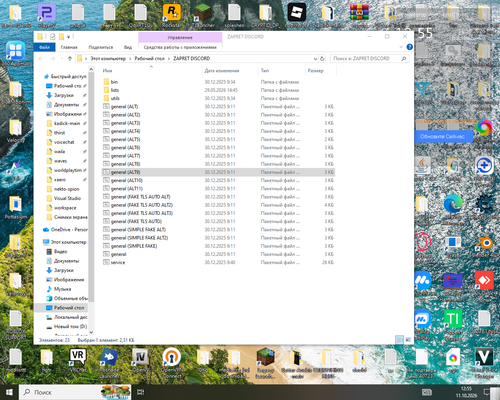Expand breadcrumb arrow after Рабочий стол
The width and height of the screenshot is (500, 400).
(169, 59)
